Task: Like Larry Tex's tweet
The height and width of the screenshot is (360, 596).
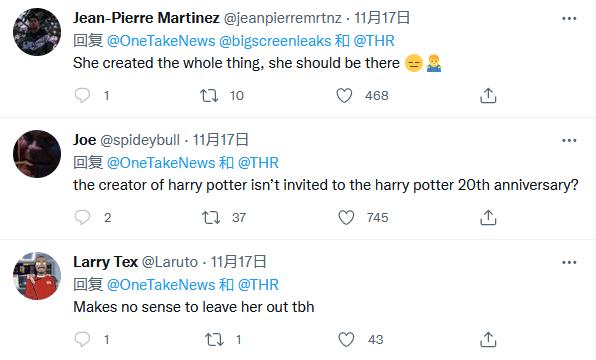Action: pyautogui.click(x=346, y=339)
